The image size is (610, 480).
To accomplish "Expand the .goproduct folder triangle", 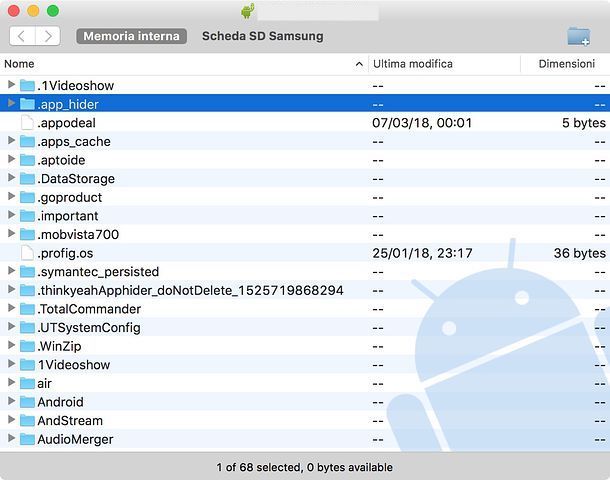I will click(x=11, y=196).
